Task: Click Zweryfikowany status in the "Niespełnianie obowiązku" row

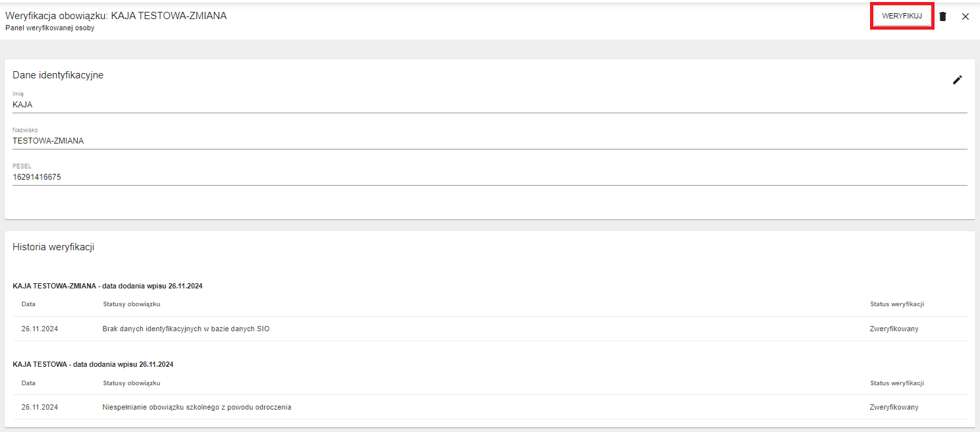Action: pos(894,407)
